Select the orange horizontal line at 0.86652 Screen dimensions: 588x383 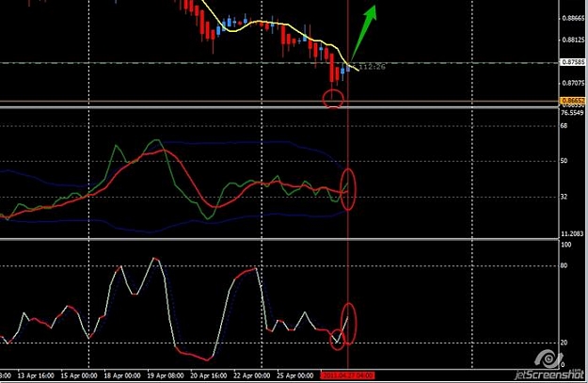(x=279, y=101)
